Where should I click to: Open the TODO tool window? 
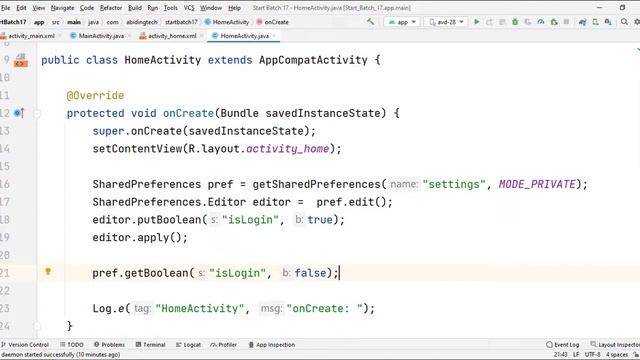71,345
